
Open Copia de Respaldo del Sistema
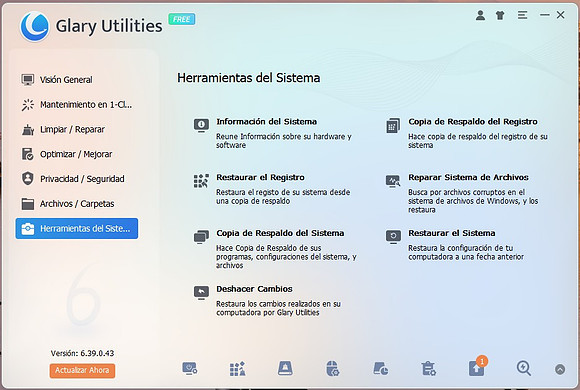click(280, 233)
